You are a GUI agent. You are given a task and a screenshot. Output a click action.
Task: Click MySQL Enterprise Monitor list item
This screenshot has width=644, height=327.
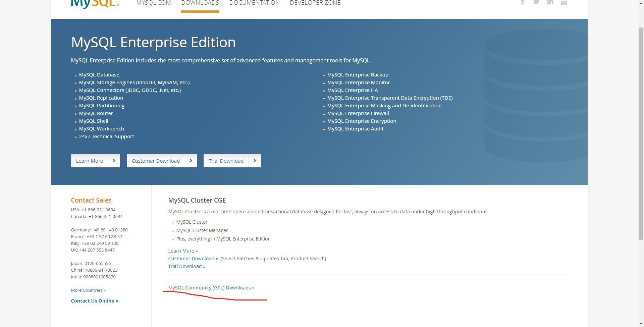(358, 83)
